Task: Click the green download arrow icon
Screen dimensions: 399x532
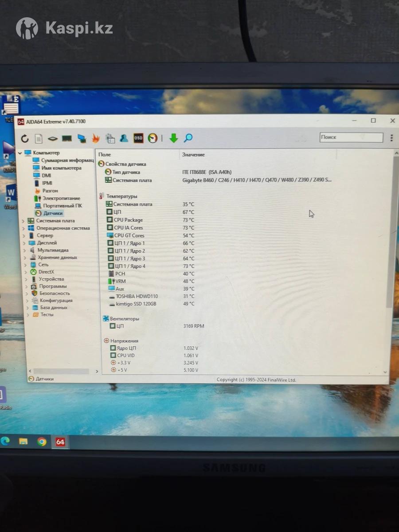Action: coord(174,138)
